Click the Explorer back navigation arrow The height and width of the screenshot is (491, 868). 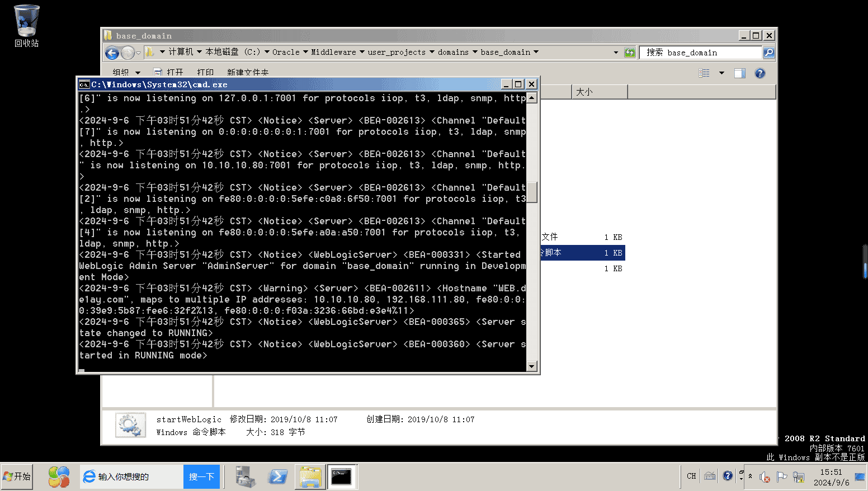coord(112,53)
